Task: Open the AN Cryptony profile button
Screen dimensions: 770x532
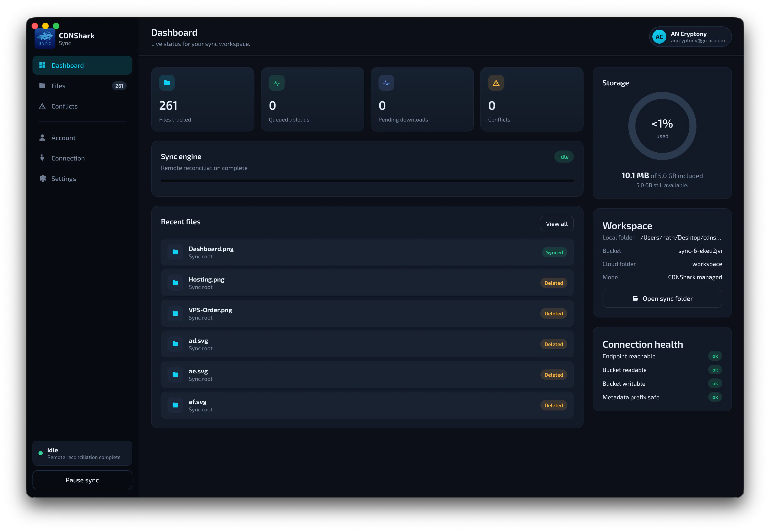Action: point(690,37)
